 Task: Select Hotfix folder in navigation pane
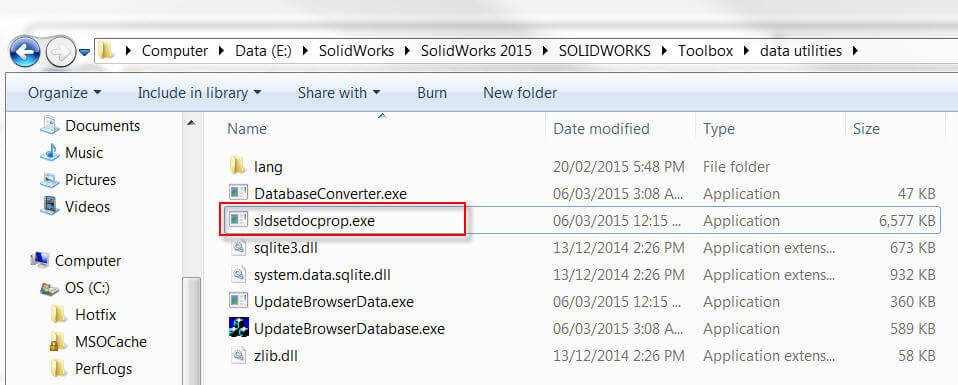pyautogui.click(x=95, y=315)
